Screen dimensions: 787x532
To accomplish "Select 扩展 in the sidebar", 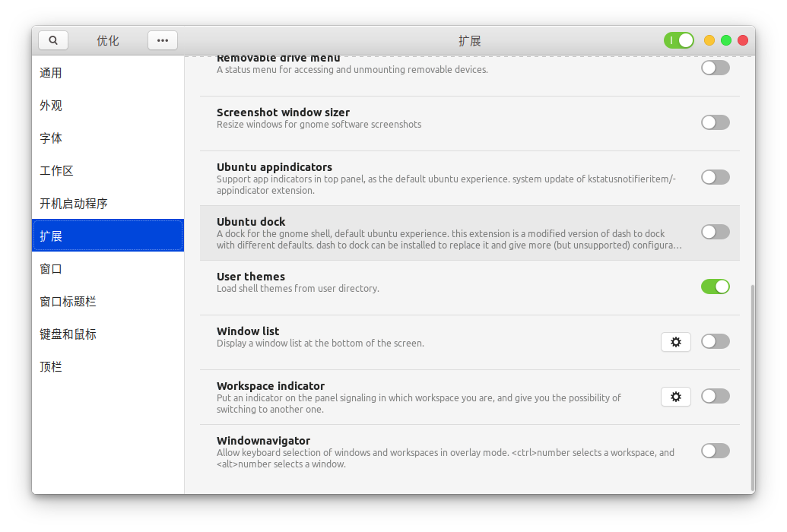I will click(x=108, y=236).
